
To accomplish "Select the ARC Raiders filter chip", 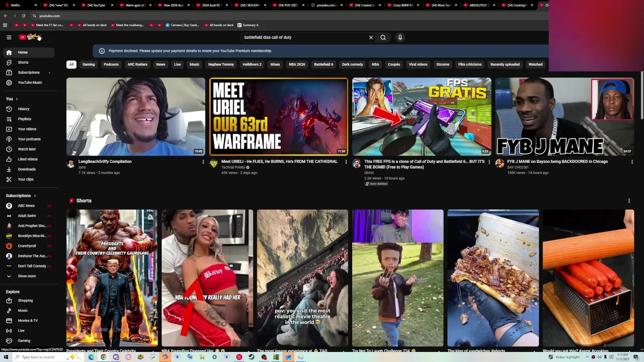I will (137, 64).
